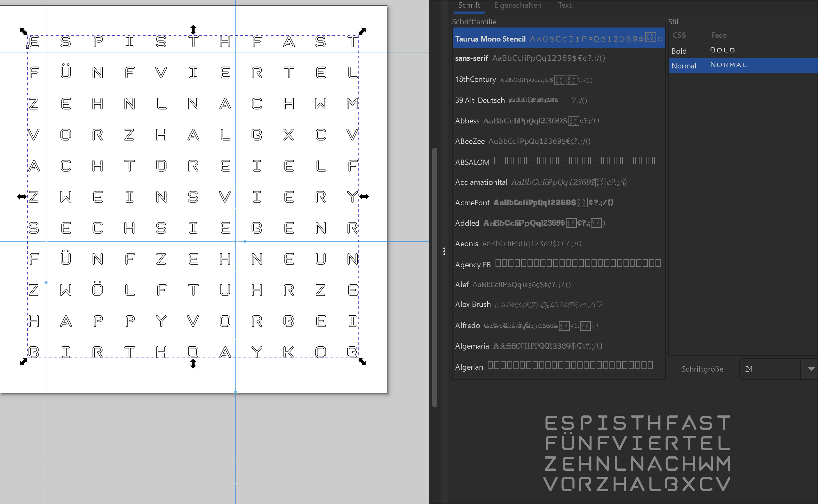Screen dimensions: 818x504
Task: Choose the ABeeZee font
Action: pos(559,141)
